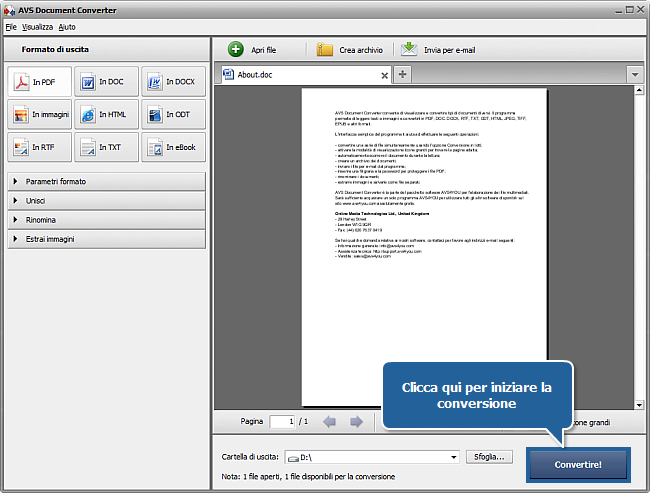Select the In PDF output format
The width and height of the screenshot is (650, 493).
pos(39,81)
